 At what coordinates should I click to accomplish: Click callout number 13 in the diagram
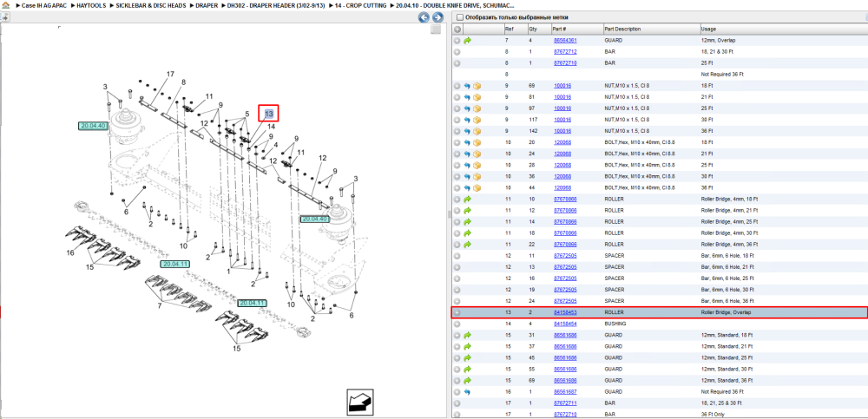[x=269, y=114]
